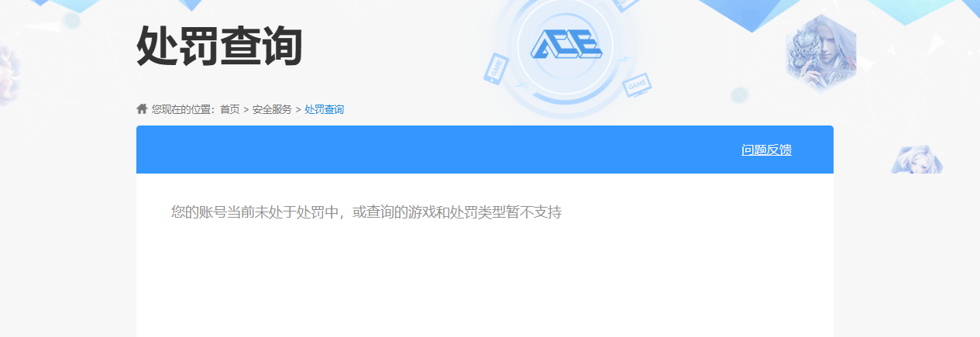Click the small teal circle decoration

[739, 95]
